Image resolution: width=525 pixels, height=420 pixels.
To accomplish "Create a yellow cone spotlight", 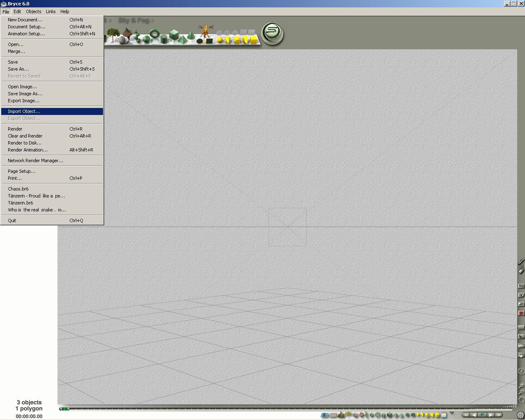I will pos(227,39).
